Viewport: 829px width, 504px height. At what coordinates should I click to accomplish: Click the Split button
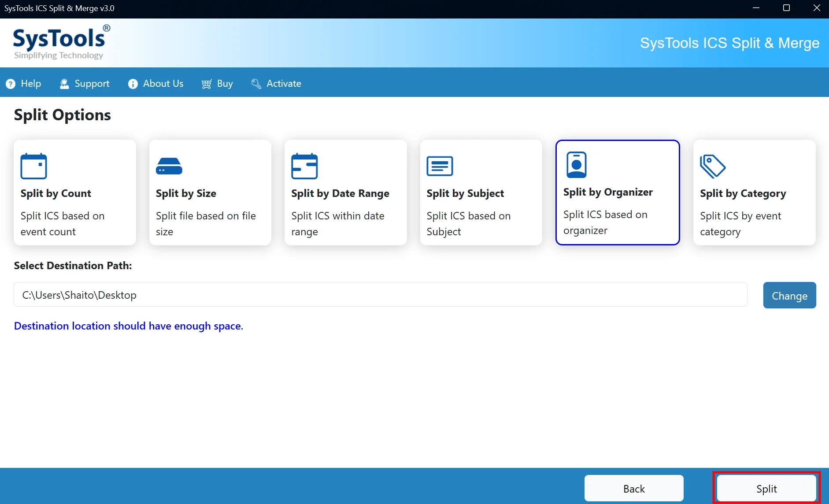point(766,488)
